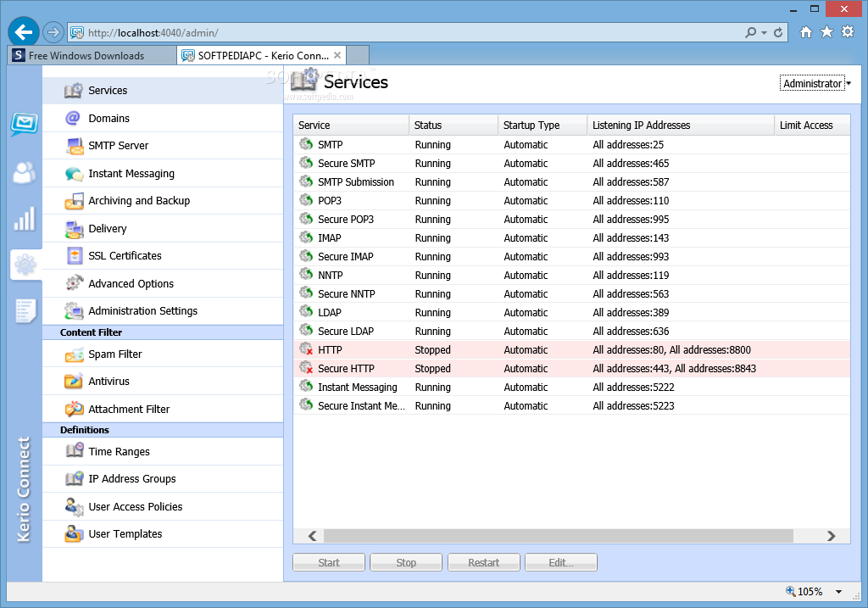868x608 pixels.
Task: Refresh the page with the reload icon
Action: [778, 33]
